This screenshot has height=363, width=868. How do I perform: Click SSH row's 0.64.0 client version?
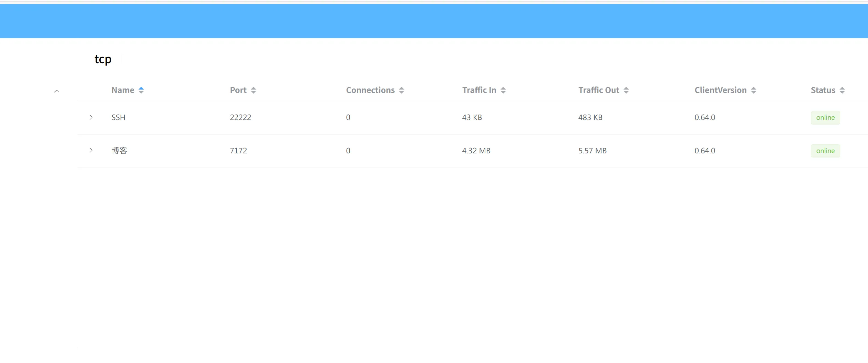[704, 117]
